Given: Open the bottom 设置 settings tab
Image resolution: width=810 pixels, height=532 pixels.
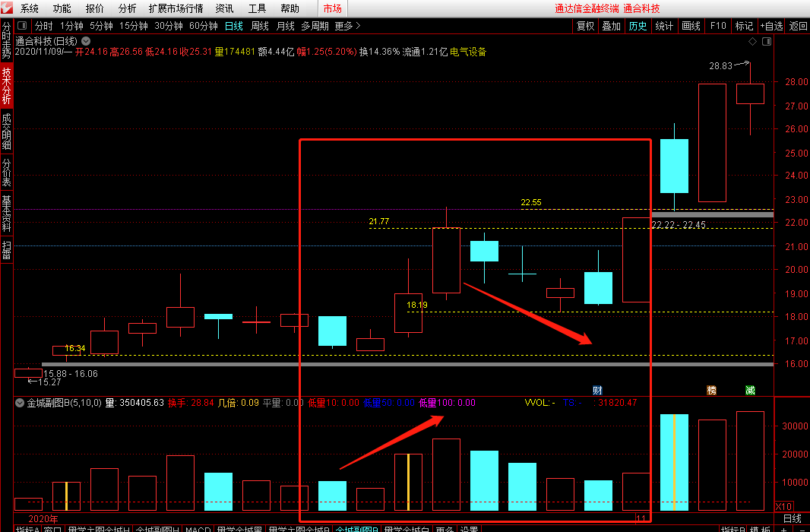Looking at the screenshot, I should click(469, 530).
